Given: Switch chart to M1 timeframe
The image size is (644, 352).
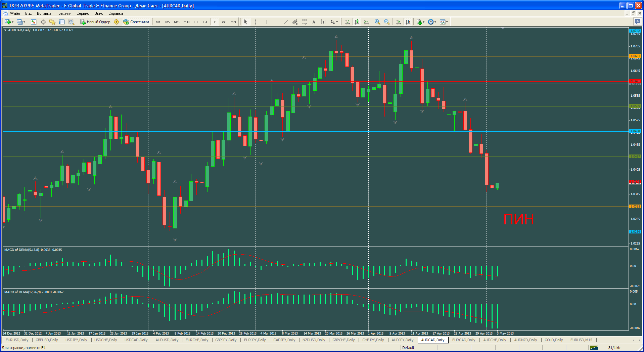Looking at the screenshot, I should pos(158,22).
